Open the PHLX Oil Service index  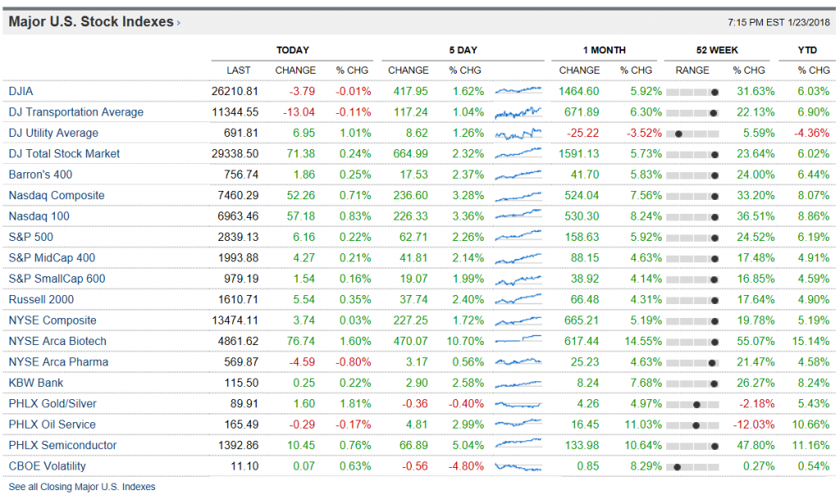[52, 425]
